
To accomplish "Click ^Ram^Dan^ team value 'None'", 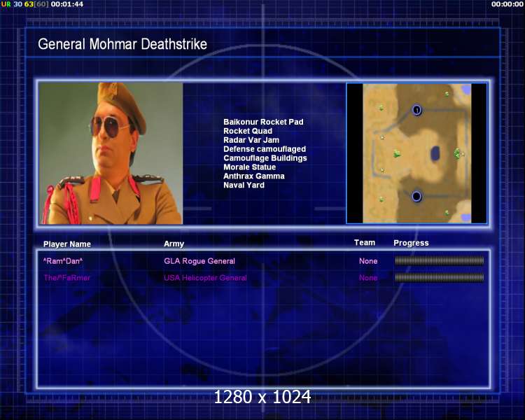I will (x=368, y=261).
